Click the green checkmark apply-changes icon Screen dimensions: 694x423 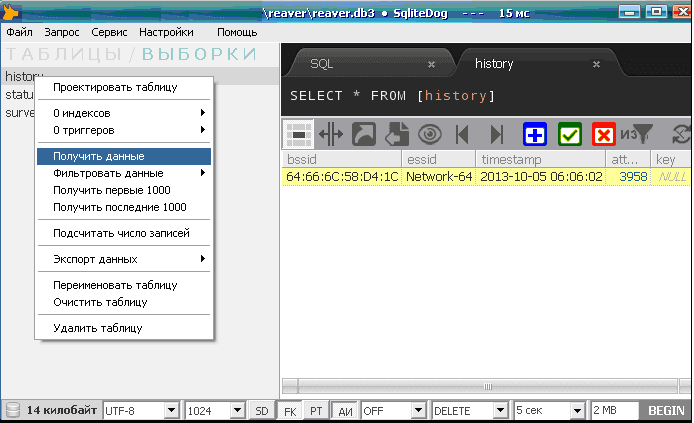coord(570,134)
